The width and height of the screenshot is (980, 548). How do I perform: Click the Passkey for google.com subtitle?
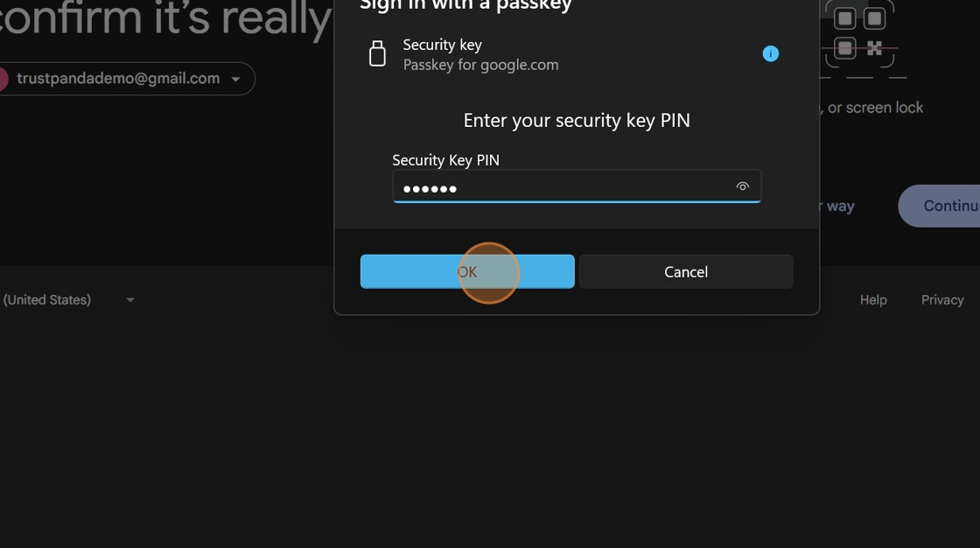pyautogui.click(x=480, y=65)
